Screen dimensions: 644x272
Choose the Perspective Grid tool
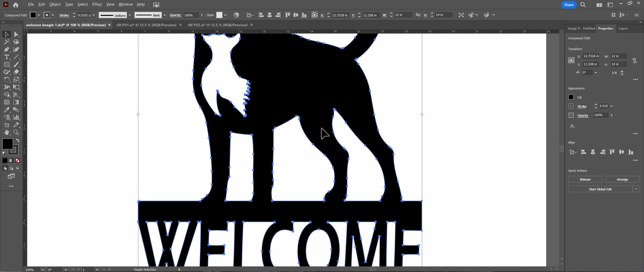[16, 95]
